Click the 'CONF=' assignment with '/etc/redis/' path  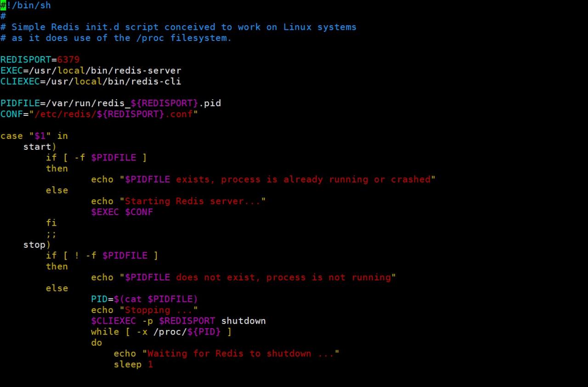99,114
